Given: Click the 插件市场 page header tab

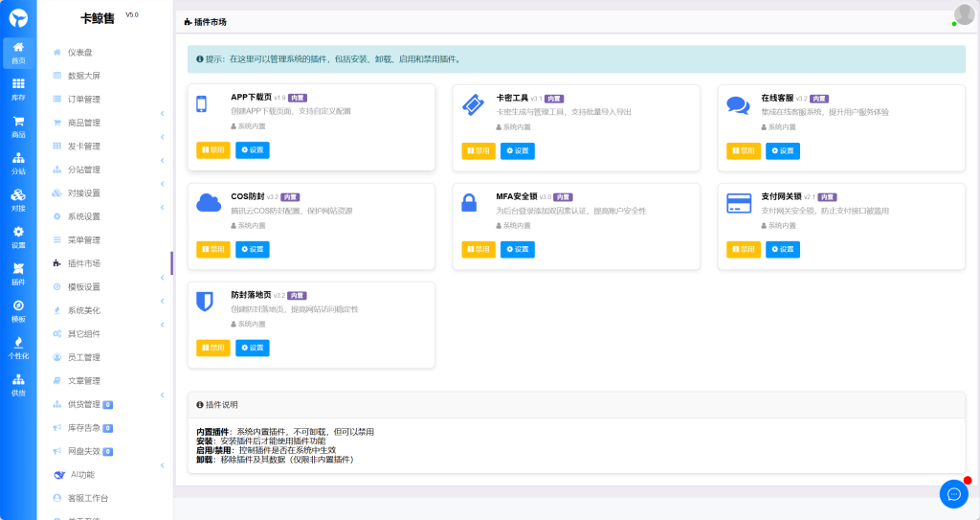Looking at the screenshot, I should coord(206,22).
